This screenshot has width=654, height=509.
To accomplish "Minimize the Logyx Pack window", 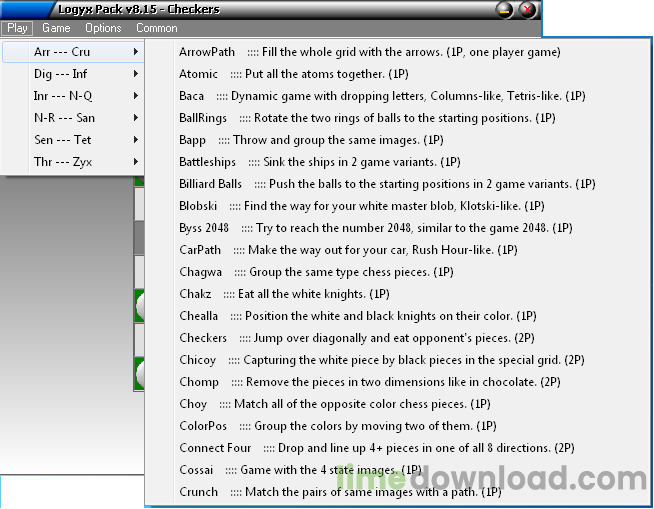I will coord(505,10).
